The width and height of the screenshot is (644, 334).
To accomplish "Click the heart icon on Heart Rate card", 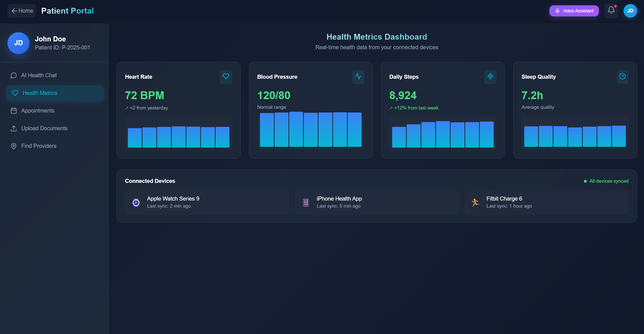I will (x=226, y=76).
